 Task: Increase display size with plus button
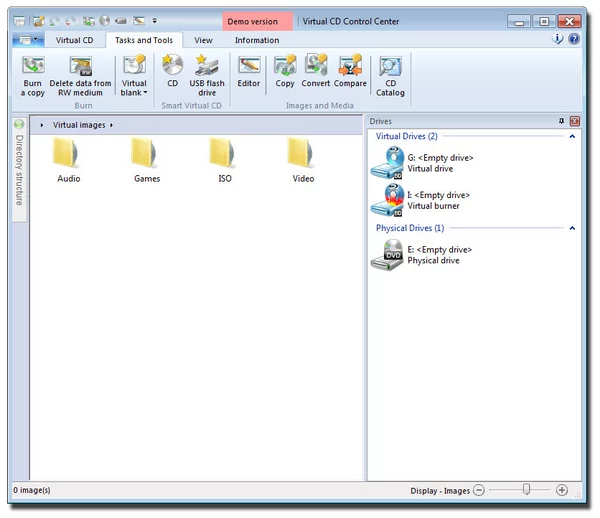click(561, 490)
